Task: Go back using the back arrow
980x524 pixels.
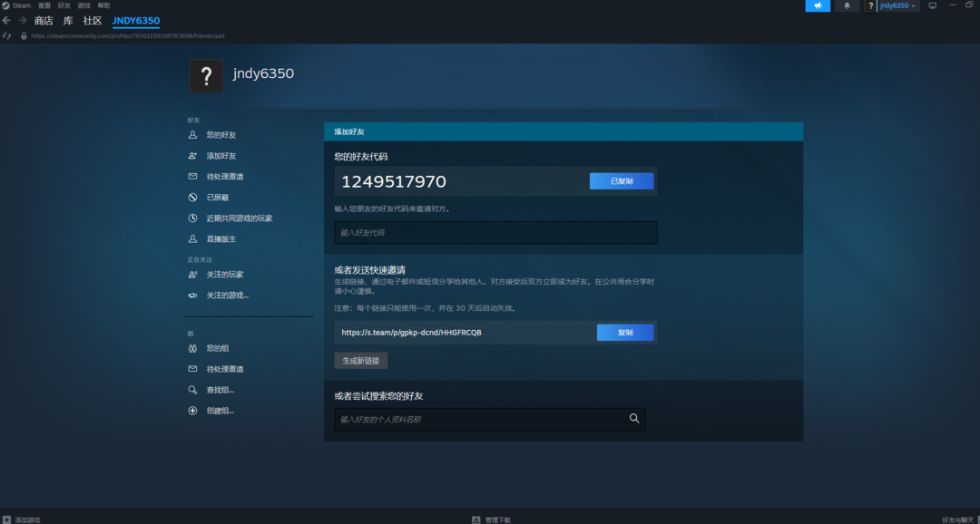Action: (6, 21)
